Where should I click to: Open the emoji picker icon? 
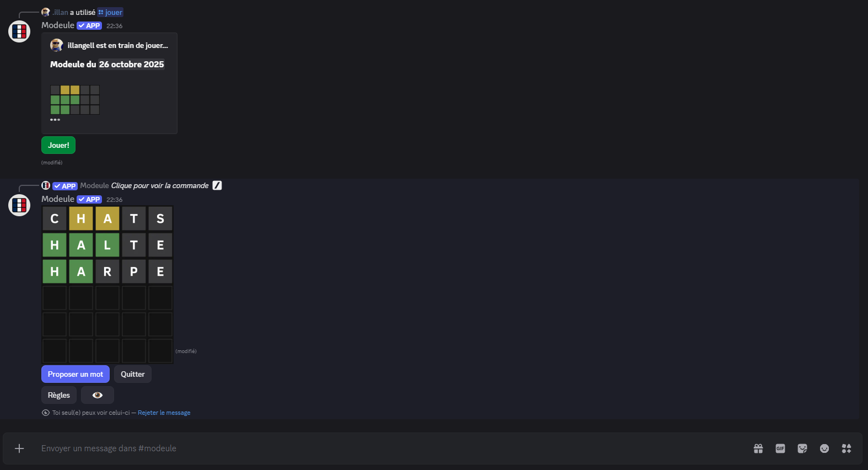(x=824, y=448)
